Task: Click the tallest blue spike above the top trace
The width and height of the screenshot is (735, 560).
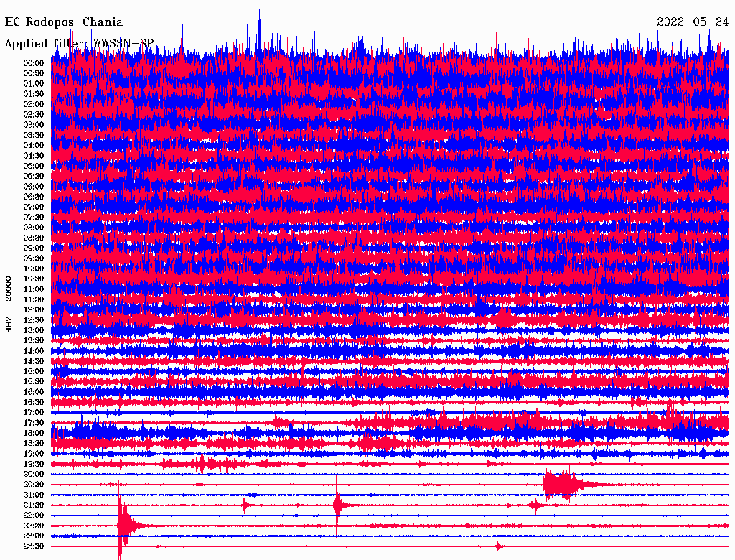Action: (x=259, y=22)
